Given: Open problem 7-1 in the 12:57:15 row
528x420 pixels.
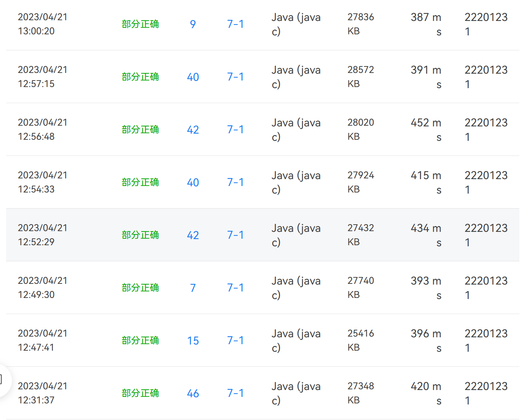Looking at the screenshot, I should coord(235,77).
